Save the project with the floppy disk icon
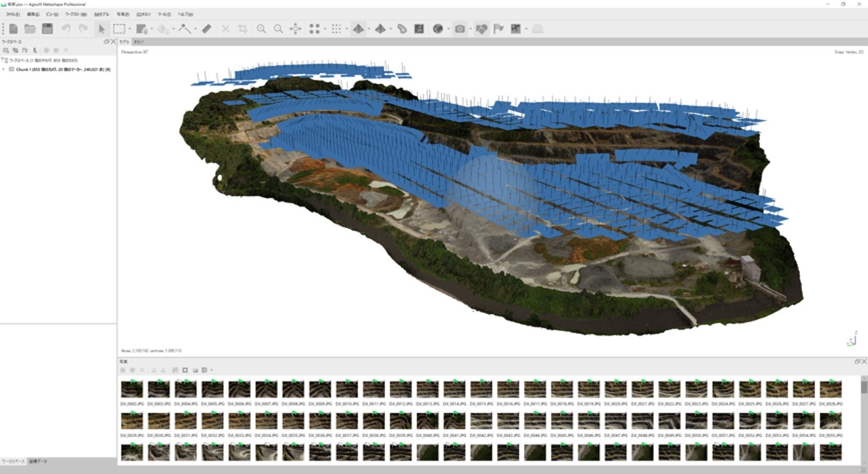This screenshot has height=474, width=868. tap(47, 29)
